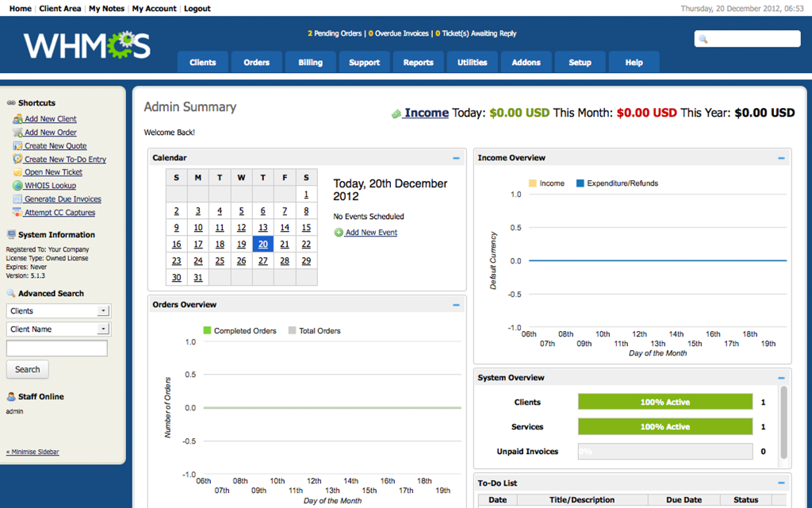Screen dimensions: 812x508
Task: Click the Add New Order shortcut icon
Action: [17, 133]
